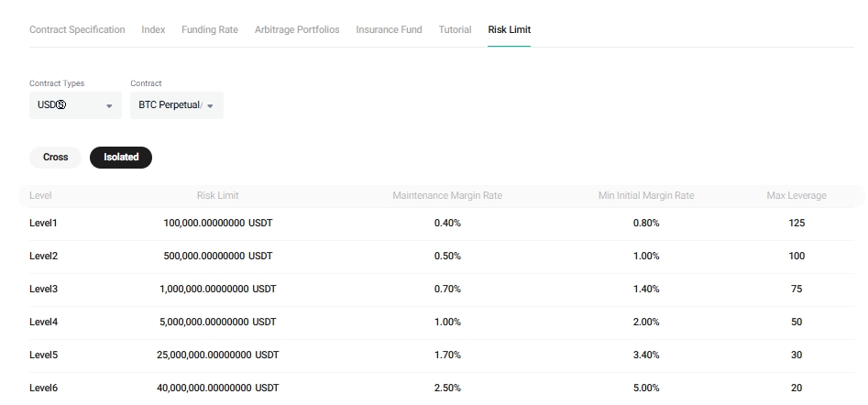The height and width of the screenshot is (405, 868).
Task: Open the Insurance Fund tab
Action: (x=389, y=30)
